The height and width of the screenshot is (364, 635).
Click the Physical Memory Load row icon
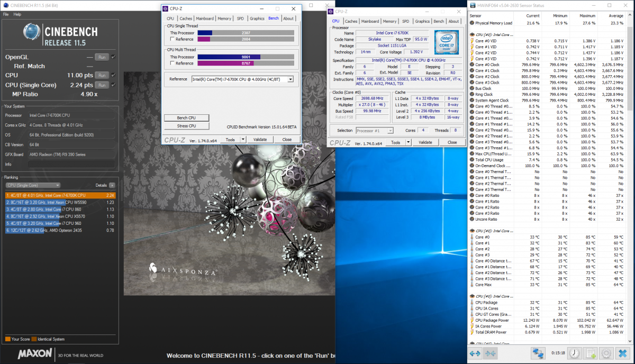pyautogui.click(x=472, y=23)
